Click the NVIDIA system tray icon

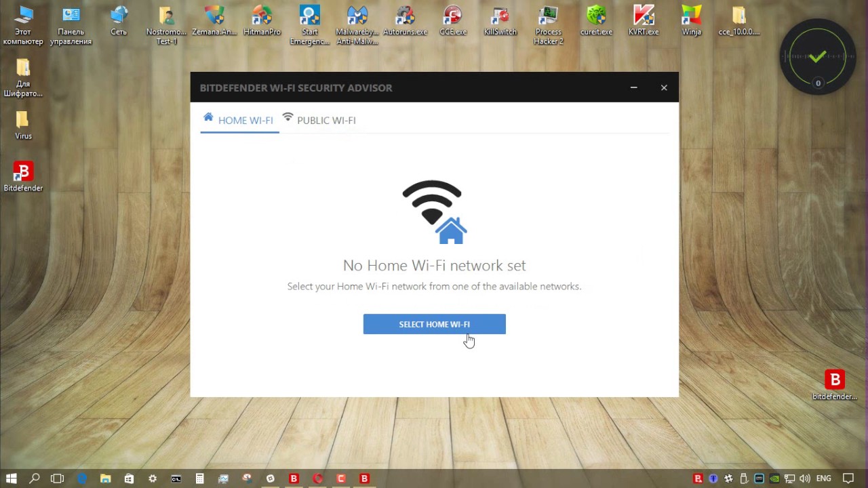pos(774,479)
